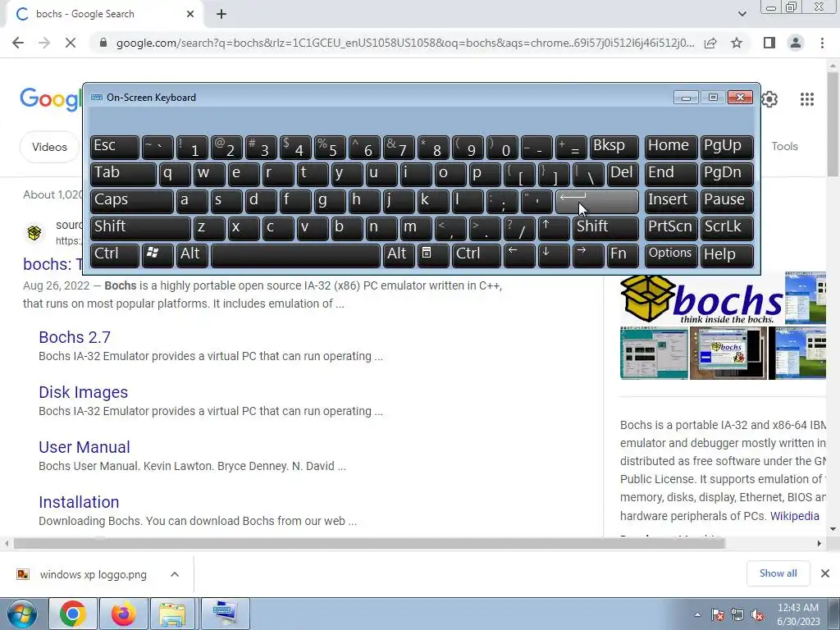Open the Options key on On-Screen Keyboard

(x=671, y=255)
